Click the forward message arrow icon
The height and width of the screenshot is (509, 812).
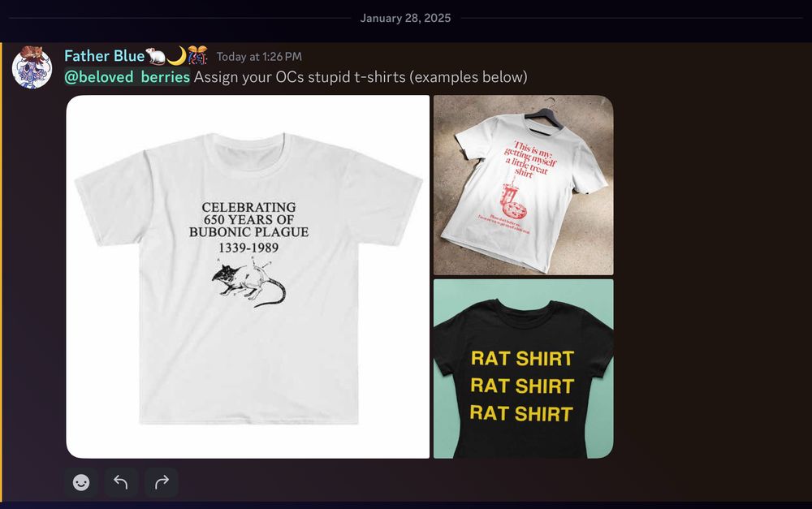click(162, 482)
